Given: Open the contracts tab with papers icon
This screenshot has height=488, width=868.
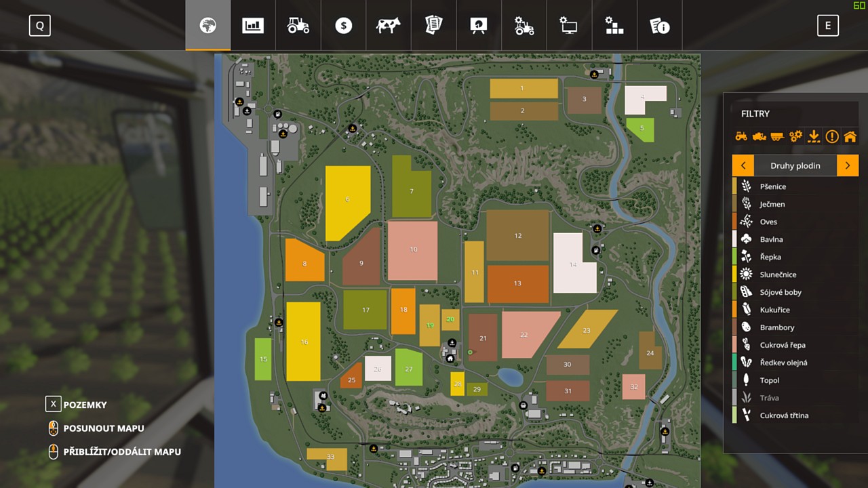Looking at the screenshot, I should [x=433, y=26].
